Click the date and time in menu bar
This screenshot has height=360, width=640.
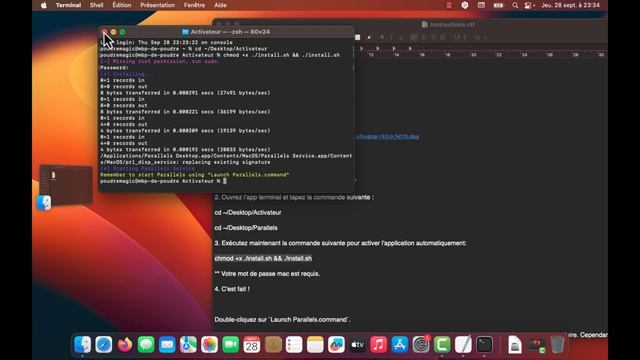pyautogui.click(x=570, y=5)
